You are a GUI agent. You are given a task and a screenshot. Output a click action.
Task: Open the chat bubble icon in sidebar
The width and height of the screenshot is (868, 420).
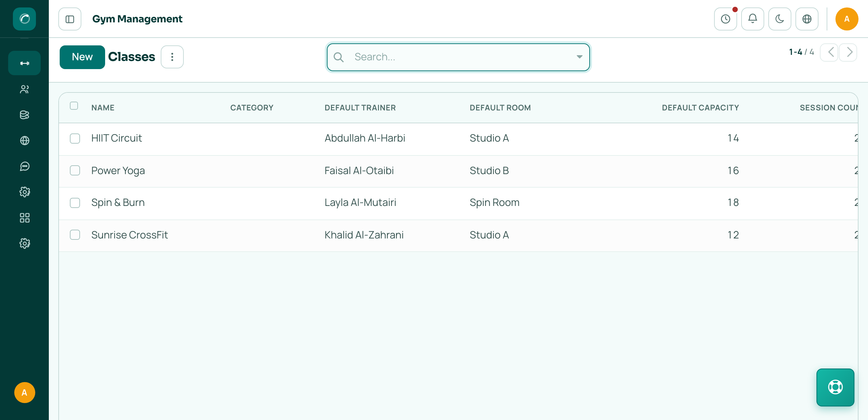point(24,166)
